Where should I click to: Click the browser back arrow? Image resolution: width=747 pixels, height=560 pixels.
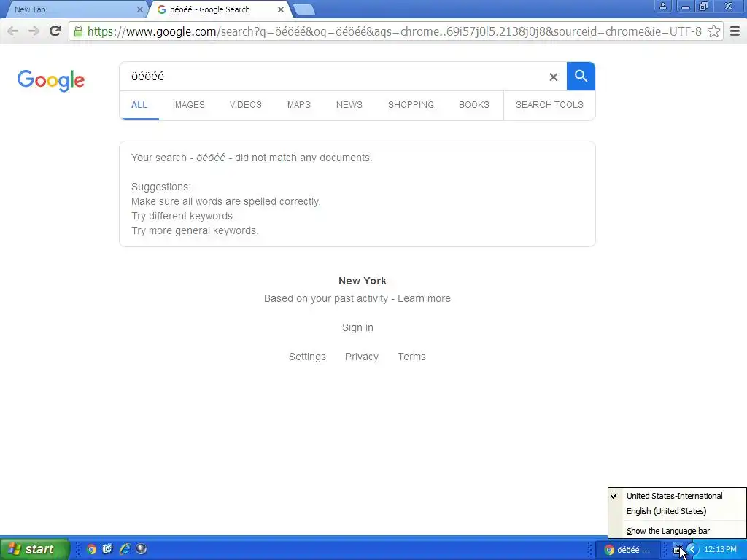(x=13, y=31)
